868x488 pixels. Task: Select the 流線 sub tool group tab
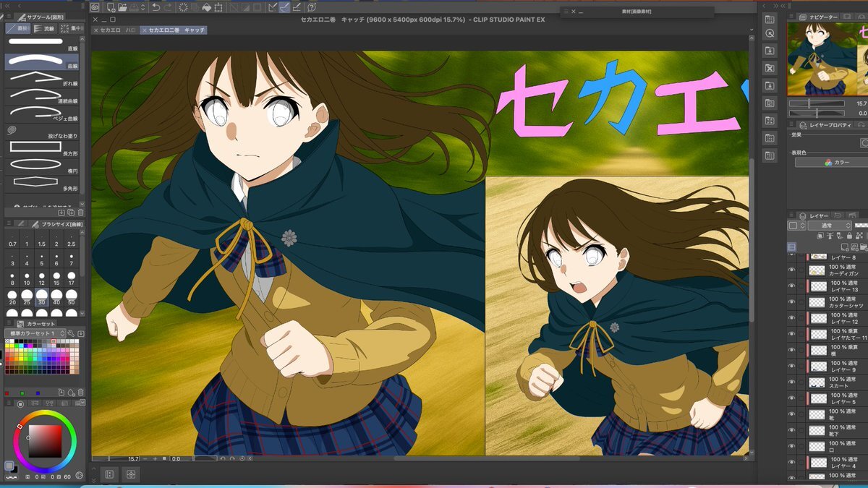(x=44, y=29)
